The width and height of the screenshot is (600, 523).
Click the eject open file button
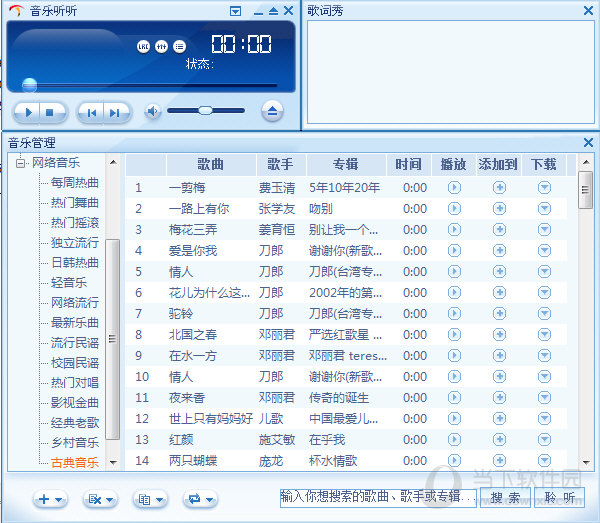272,111
